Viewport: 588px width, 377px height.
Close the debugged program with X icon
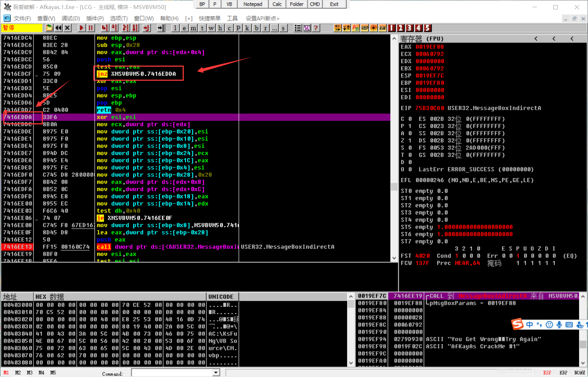coord(67,28)
